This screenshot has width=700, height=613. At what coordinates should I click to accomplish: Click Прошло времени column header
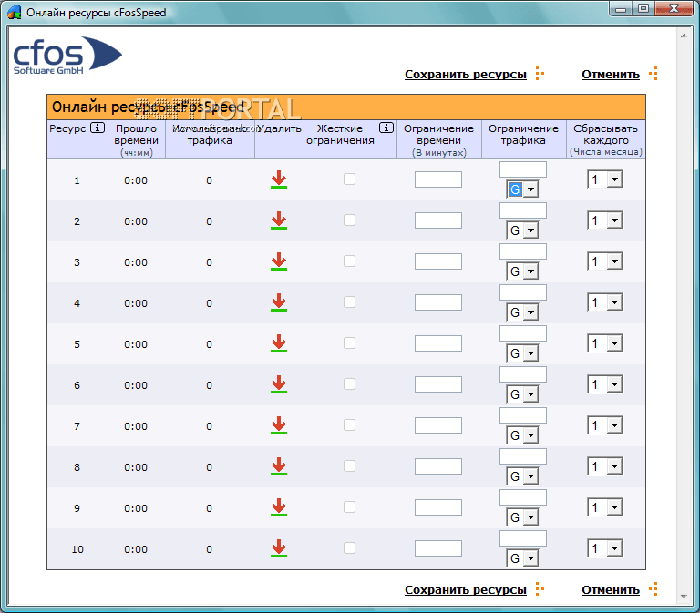(x=136, y=139)
